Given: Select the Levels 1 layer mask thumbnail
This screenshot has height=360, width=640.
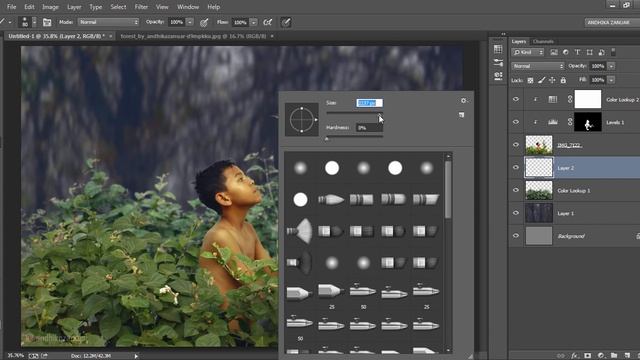Looking at the screenshot, I should pos(588,122).
